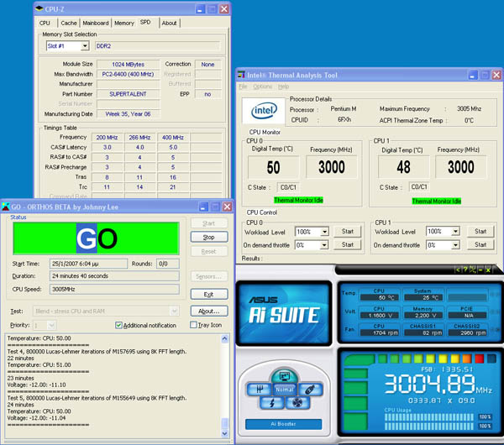Click the green GO status banner

(96, 238)
